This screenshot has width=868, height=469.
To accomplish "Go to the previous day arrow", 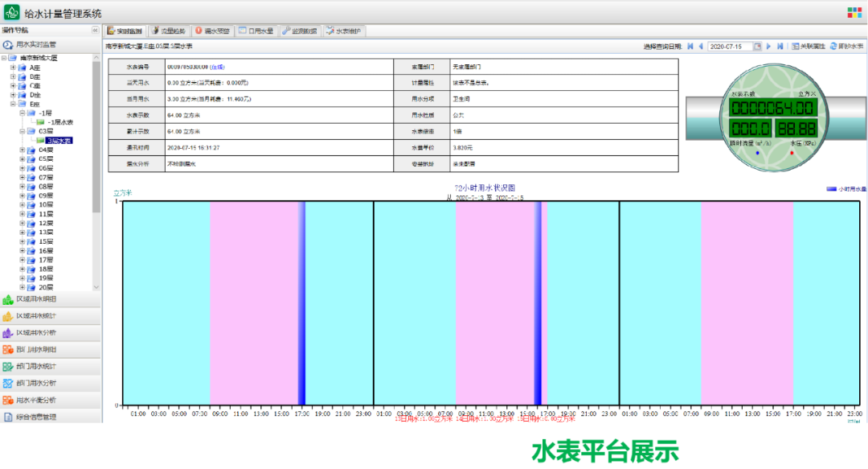I will pyautogui.click(x=700, y=47).
